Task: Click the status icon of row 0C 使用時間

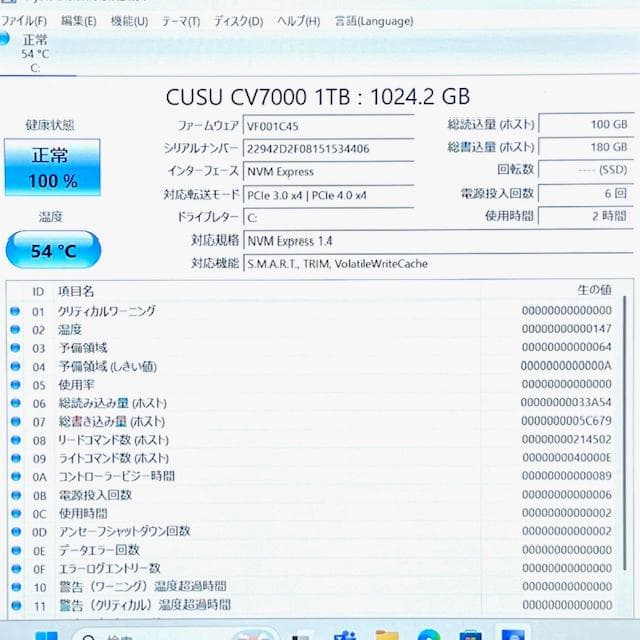Action: pos(16,513)
